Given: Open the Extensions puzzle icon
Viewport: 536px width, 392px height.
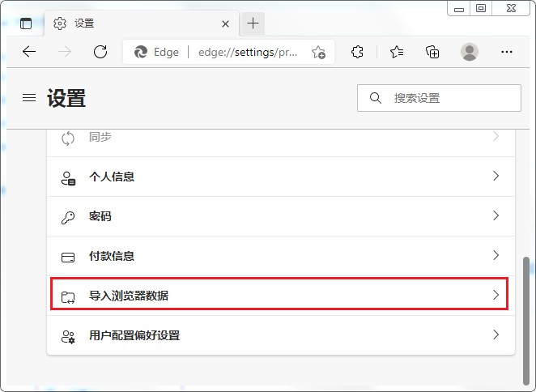Looking at the screenshot, I should point(357,52).
